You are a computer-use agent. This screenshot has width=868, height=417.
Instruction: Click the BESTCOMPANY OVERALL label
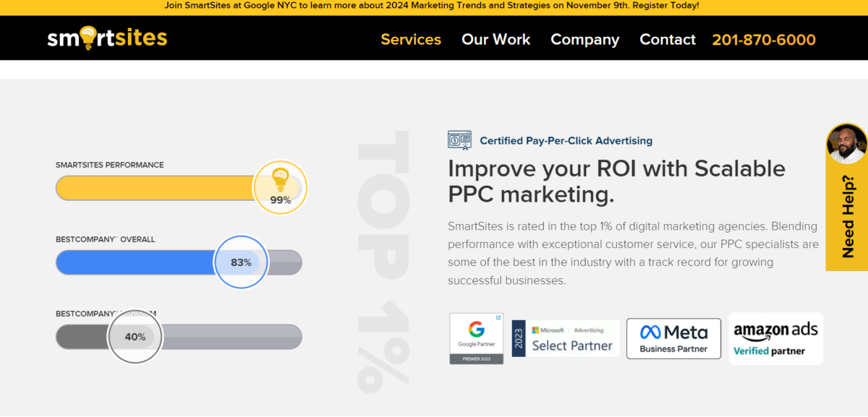106,239
